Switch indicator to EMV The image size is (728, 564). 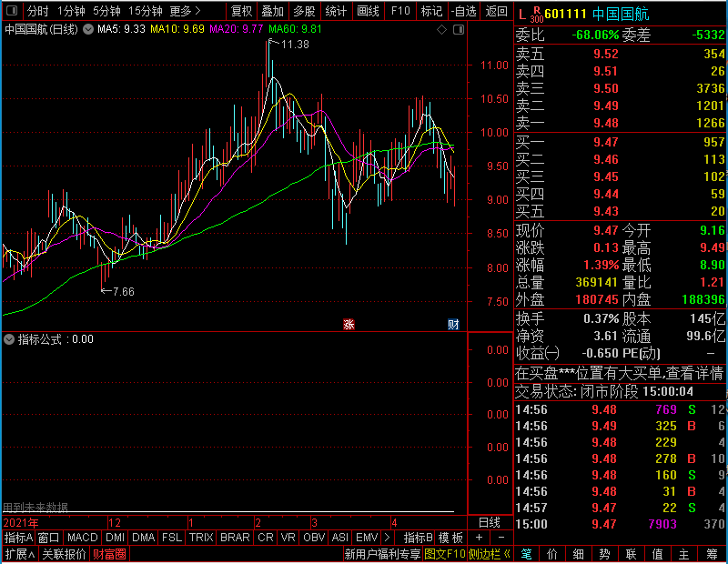(367, 538)
